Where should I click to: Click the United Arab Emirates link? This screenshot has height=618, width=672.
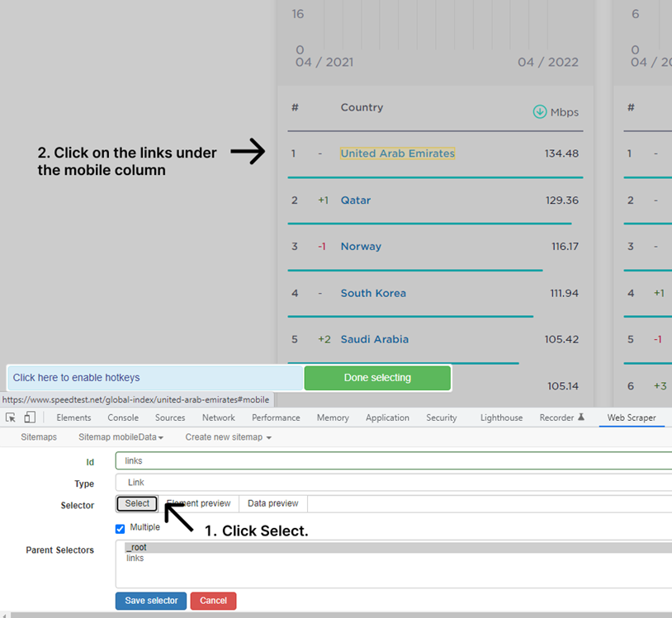coord(397,153)
